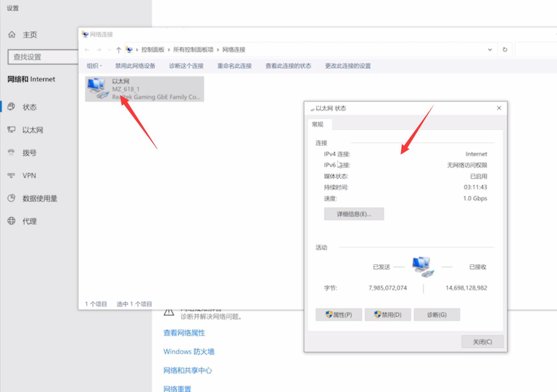Select the 以太网 monitor icon in Settings sidebar
Viewport: 557px width, 392px height.
(x=11, y=130)
